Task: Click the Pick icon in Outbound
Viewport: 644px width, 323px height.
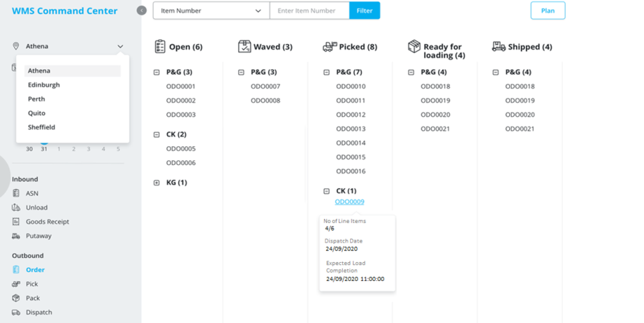Action: coord(16,284)
